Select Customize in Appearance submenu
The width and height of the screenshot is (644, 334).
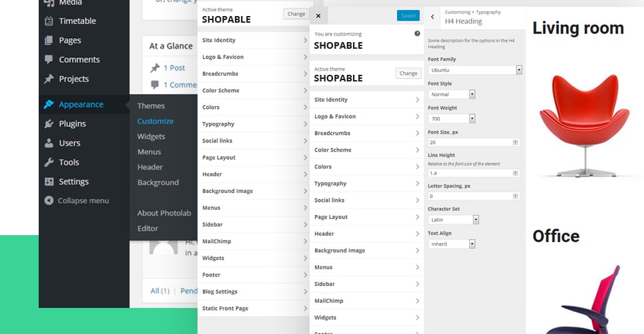pyautogui.click(x=155, y=122)
